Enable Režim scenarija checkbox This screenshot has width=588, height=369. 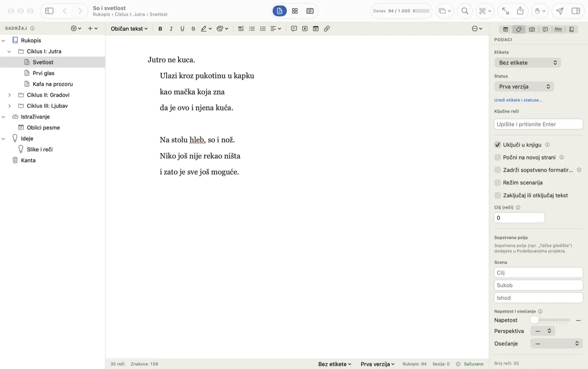coord(498,182)
